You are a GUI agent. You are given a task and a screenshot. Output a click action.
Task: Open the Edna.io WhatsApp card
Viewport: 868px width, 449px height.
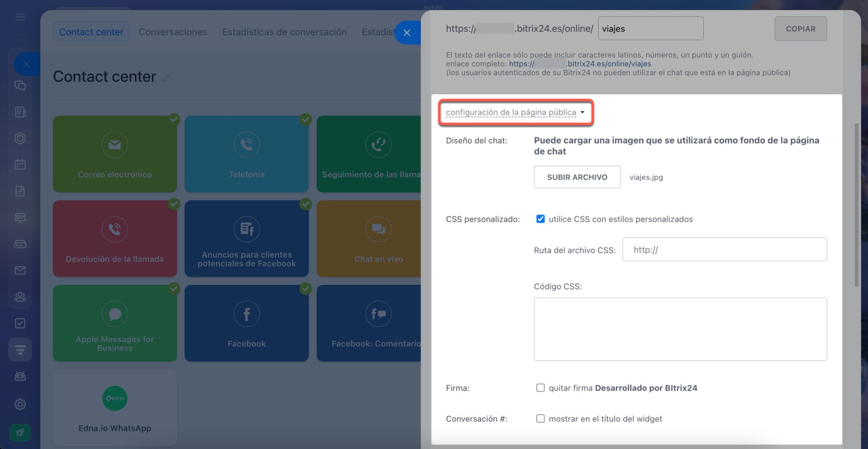click(x=115, y=408)
